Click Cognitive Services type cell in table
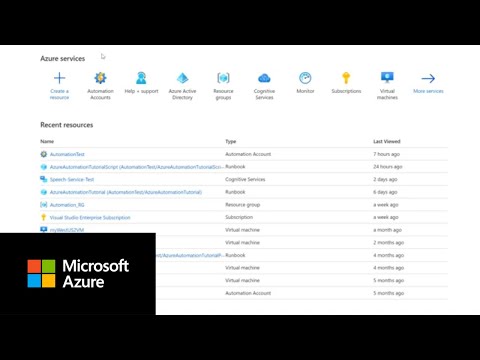 pos(245,179)
